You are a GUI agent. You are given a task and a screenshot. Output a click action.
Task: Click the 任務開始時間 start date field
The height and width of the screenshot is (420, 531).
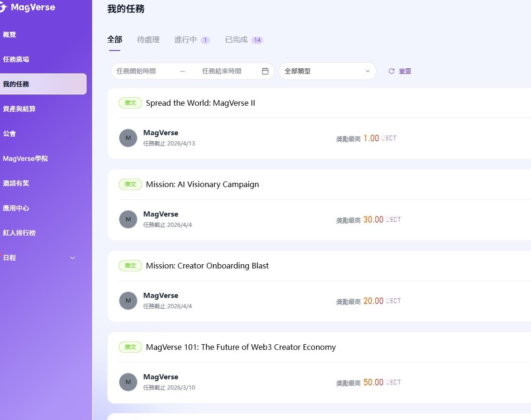tap(136, 71)
